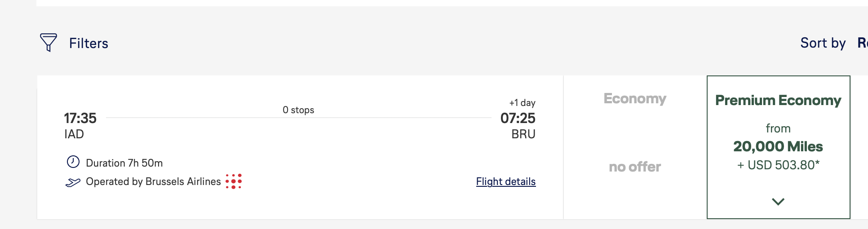Select the Economy fare column
Viewport: 868px width, 229px height.
635,147
